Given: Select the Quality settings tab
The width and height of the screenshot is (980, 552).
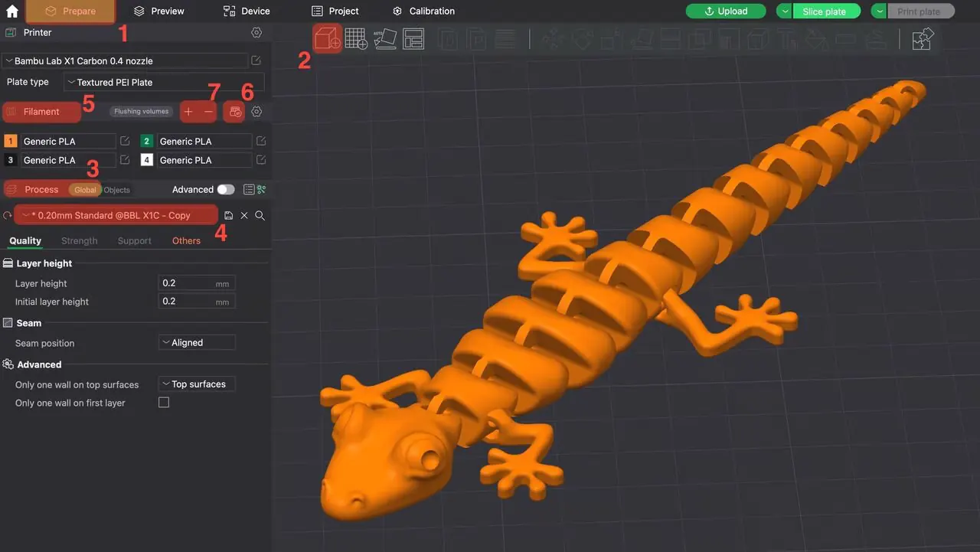Looking at the screenshot, I should click(x=25, y=240).
